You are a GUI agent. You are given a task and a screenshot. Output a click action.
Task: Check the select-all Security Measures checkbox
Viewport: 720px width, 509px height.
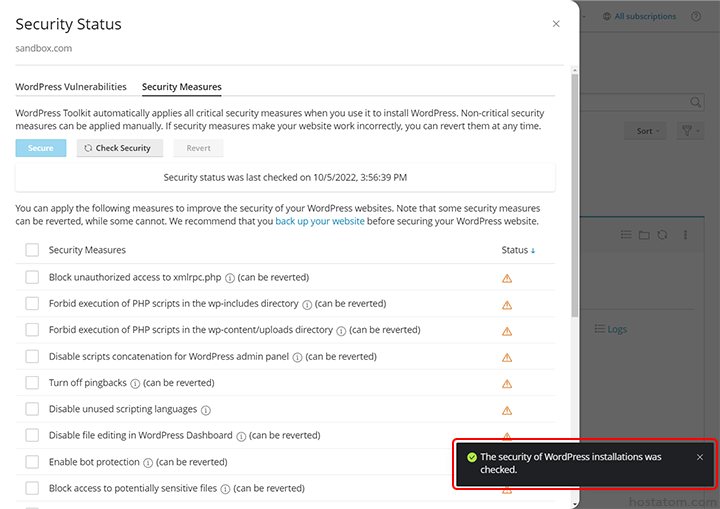tap(32, 250)
